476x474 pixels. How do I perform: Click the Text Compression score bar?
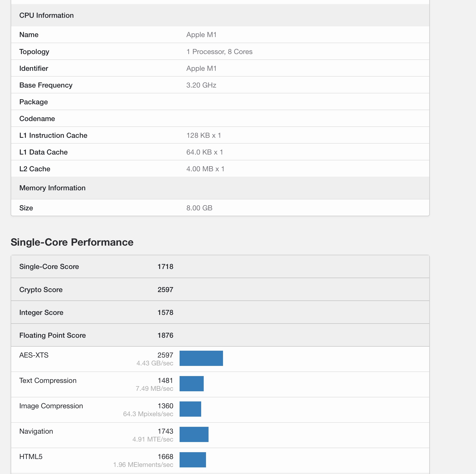click(x=192, y=384)
